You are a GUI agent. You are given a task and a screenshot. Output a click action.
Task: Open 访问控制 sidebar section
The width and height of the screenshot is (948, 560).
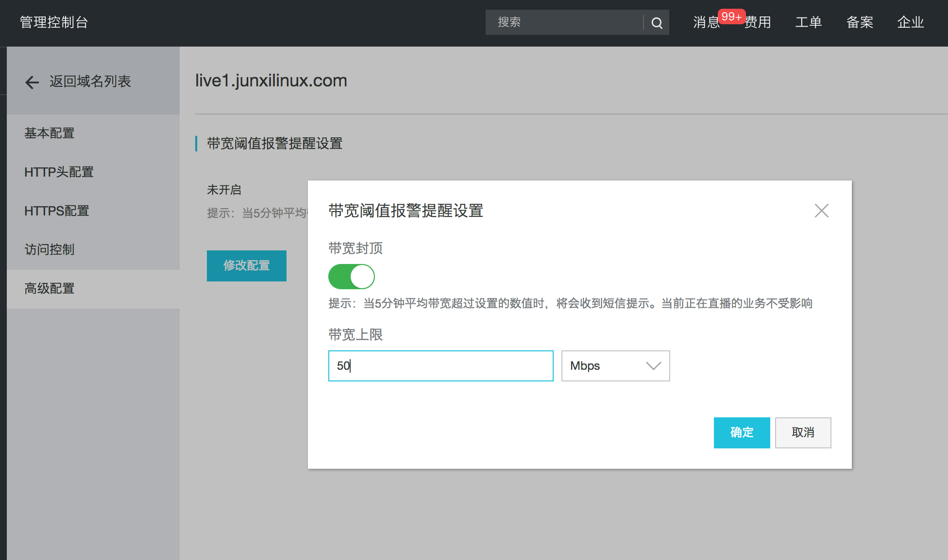coord(50,249)
